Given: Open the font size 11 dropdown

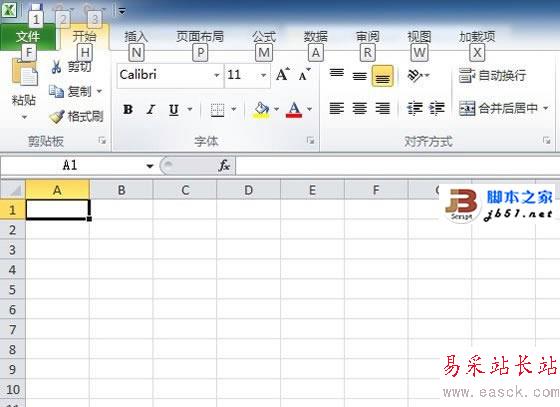Looking at the screenshot, I should [x=263, y=76].
